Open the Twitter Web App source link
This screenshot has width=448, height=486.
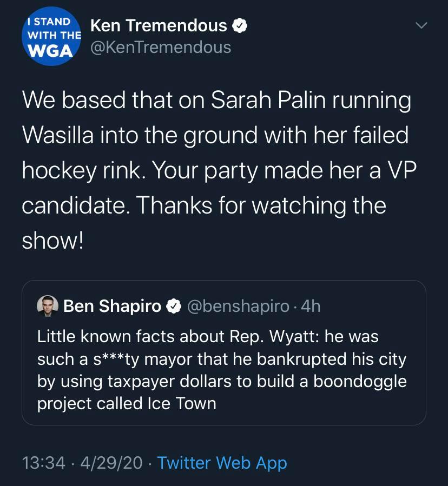click(x=222, y=463)
